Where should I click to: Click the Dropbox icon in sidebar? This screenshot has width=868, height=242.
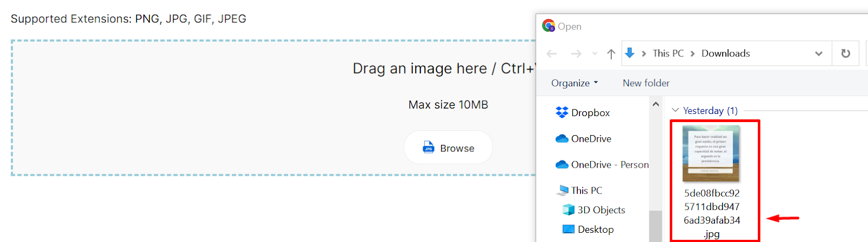[562, 112]
